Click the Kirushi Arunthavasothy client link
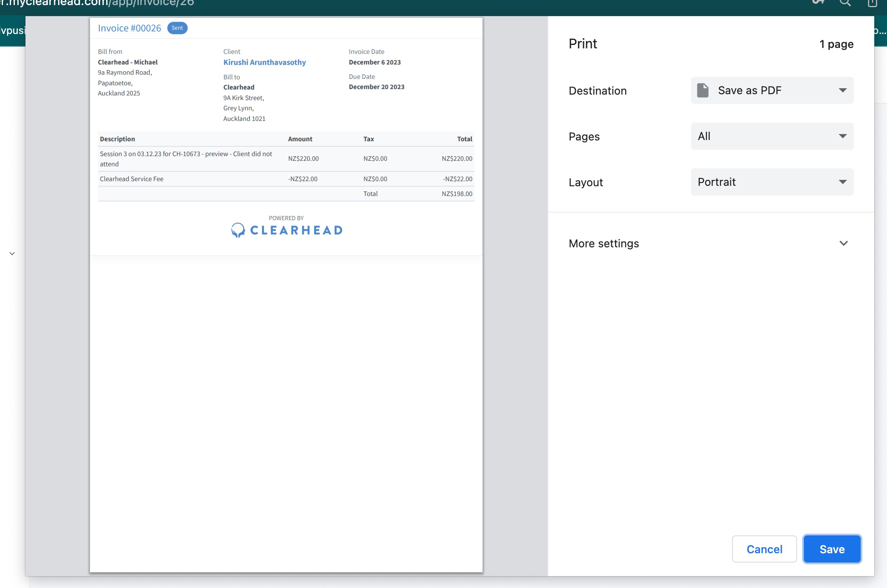 [x=264, y=62]
